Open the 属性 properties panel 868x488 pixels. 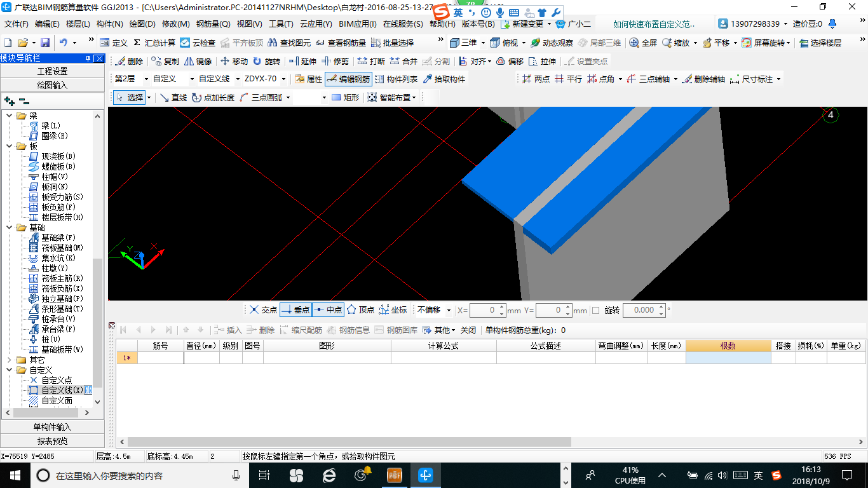309,79
